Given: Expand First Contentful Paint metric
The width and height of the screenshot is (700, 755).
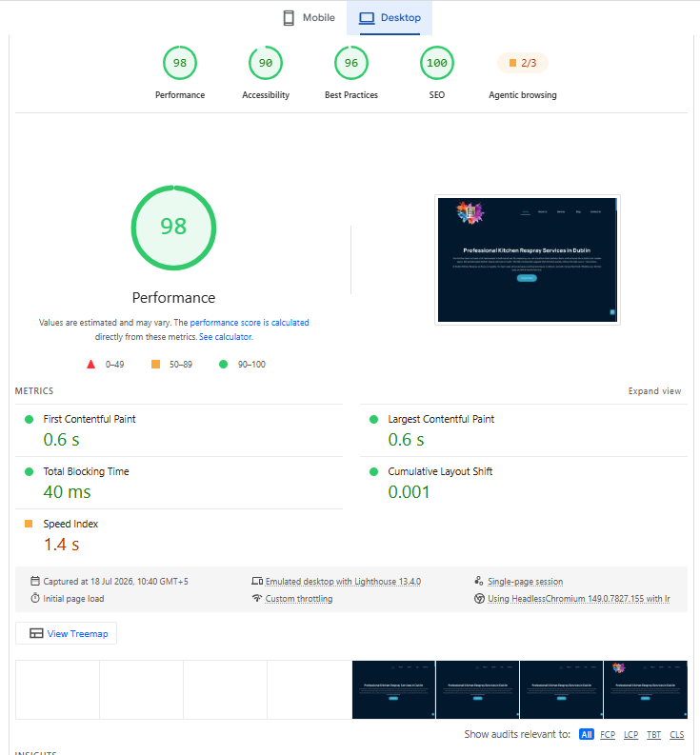Looking at the screenshot, I should pos(179,430).
